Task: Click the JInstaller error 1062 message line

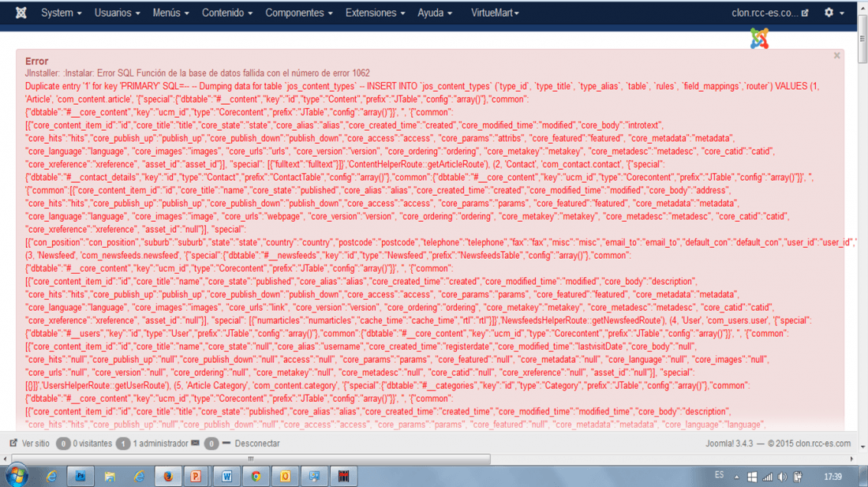Action: point(197,73)
